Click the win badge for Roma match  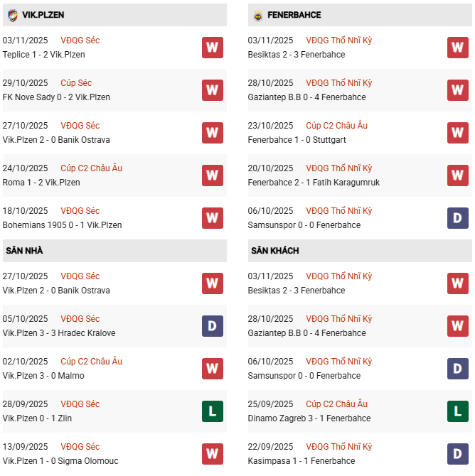tap(212, 175)
